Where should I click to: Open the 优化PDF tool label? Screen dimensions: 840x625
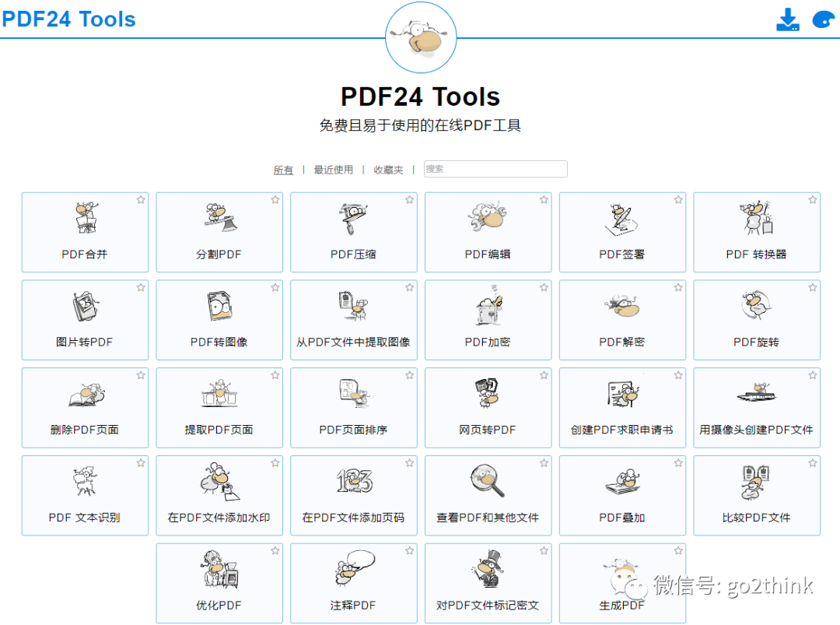pos(219,606)
